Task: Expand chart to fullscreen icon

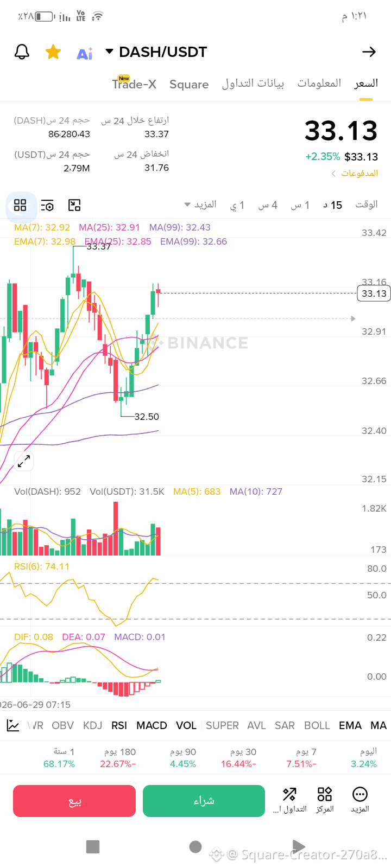Action: point(24,462)
